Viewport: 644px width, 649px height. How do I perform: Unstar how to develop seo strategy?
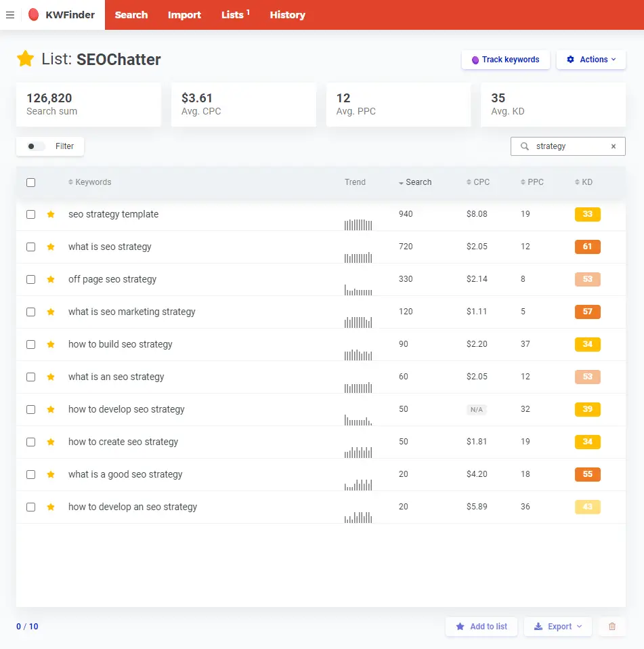pyautogui.click(x=51, y=409)
